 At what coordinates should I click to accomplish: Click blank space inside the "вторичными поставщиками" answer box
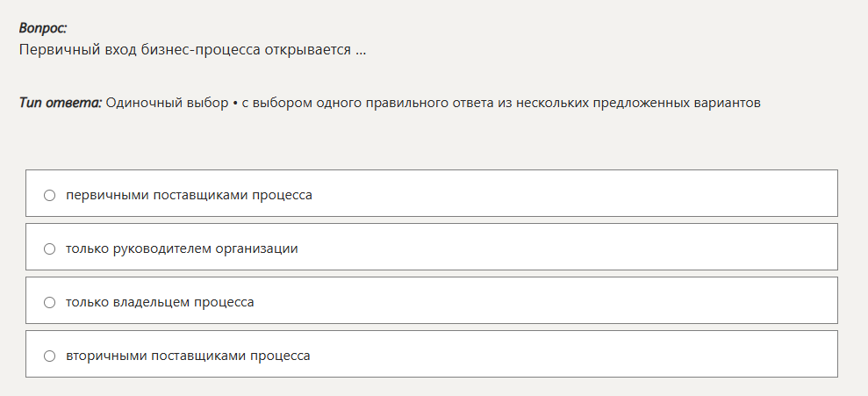coord(570,356)
